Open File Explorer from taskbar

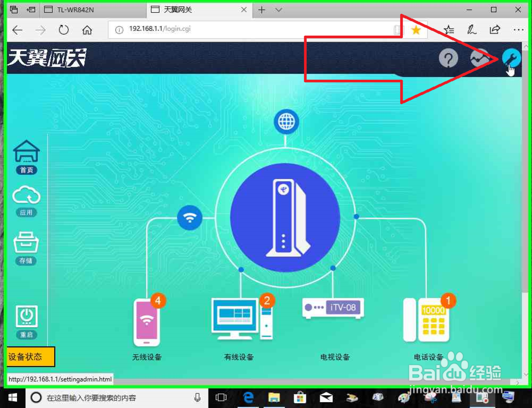point(274,397)
